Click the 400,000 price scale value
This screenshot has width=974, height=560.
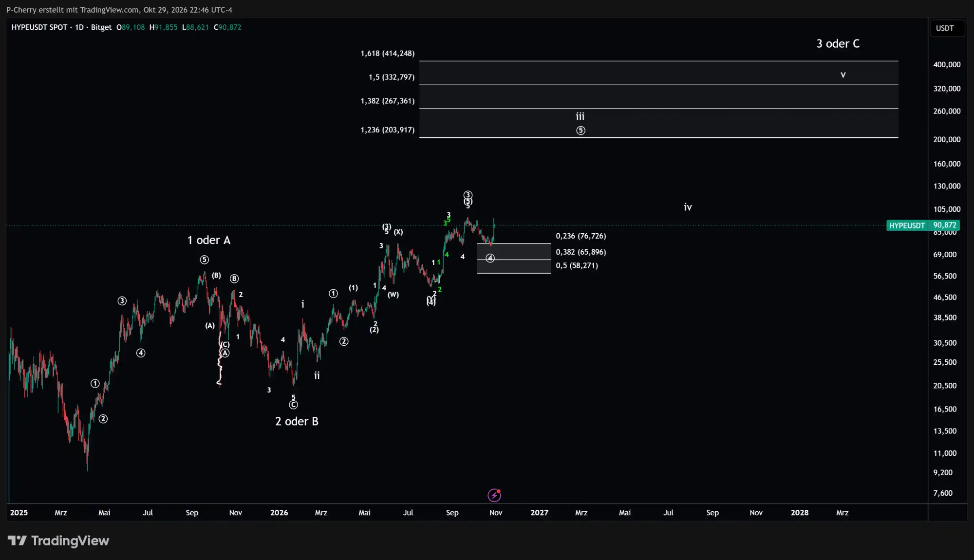click(x=947, y=65)
